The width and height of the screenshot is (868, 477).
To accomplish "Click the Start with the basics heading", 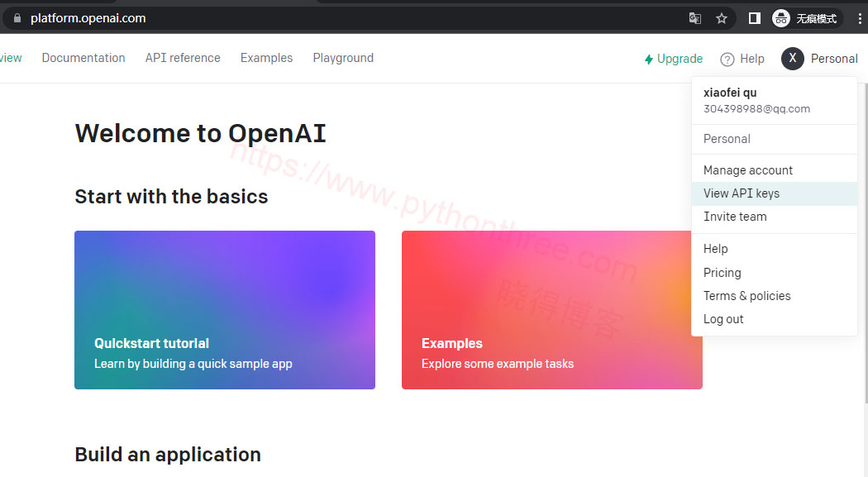I will coord(171,197).
